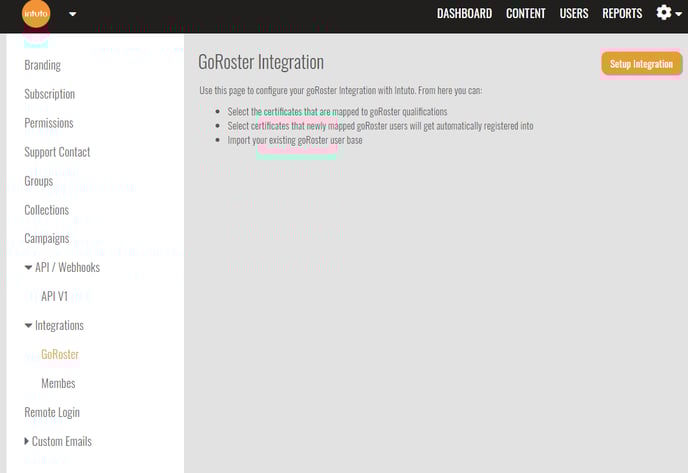Click the GoRoster Integration heading
688x473 pixels.
pos(261,62)
